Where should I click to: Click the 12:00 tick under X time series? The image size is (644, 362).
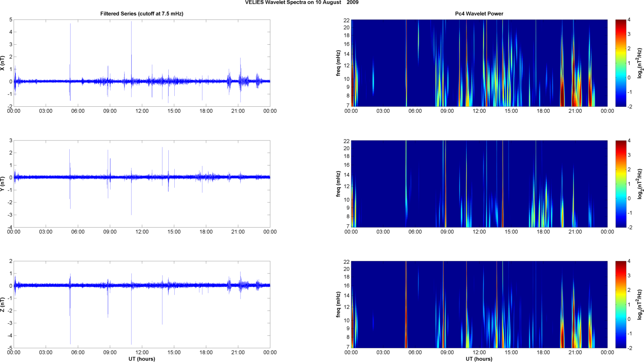click(x=142, y=111)
